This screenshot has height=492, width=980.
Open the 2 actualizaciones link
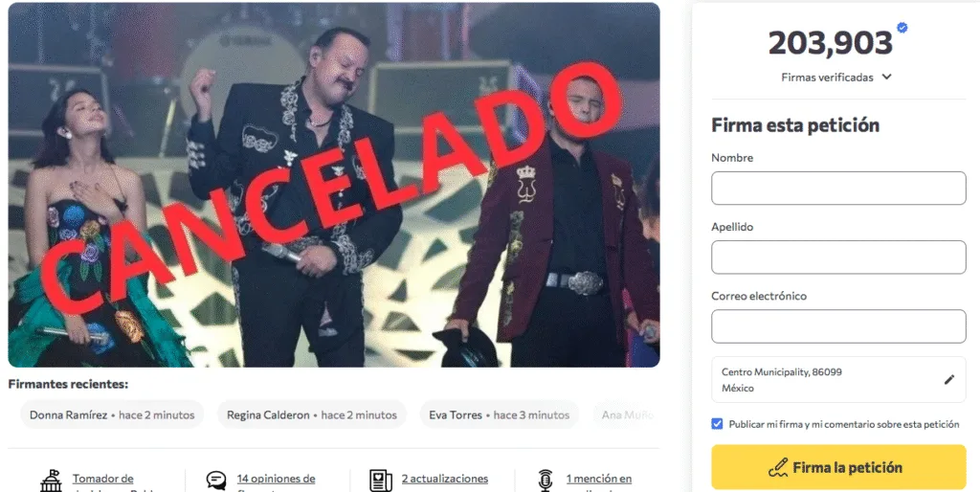[445, 479]
